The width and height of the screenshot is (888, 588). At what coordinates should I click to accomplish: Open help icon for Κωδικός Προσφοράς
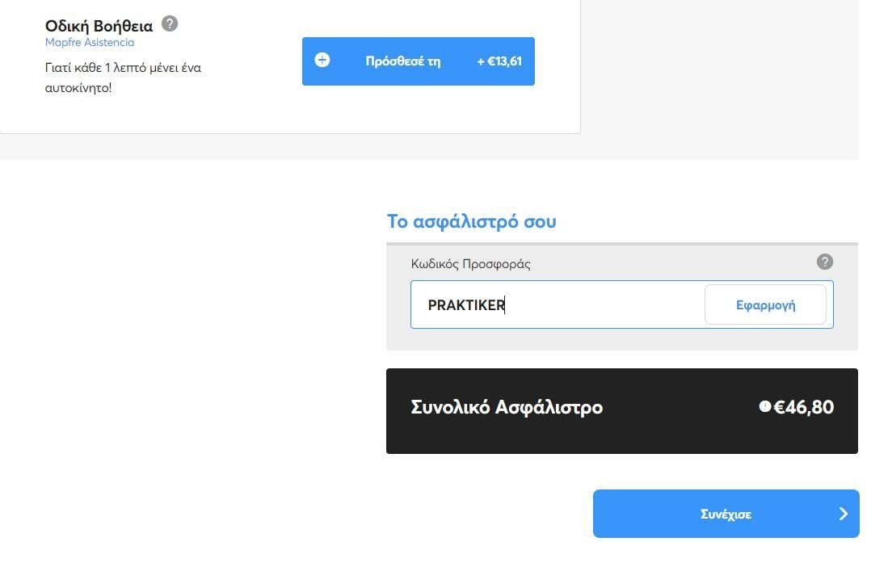(x=824, y=262)
